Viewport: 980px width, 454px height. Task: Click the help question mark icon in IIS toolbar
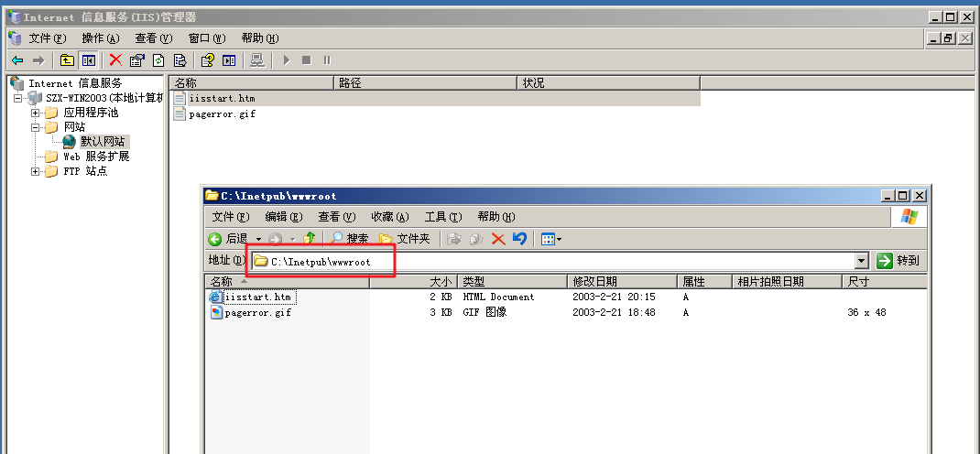pyautogui.click(x=208, y=60)
